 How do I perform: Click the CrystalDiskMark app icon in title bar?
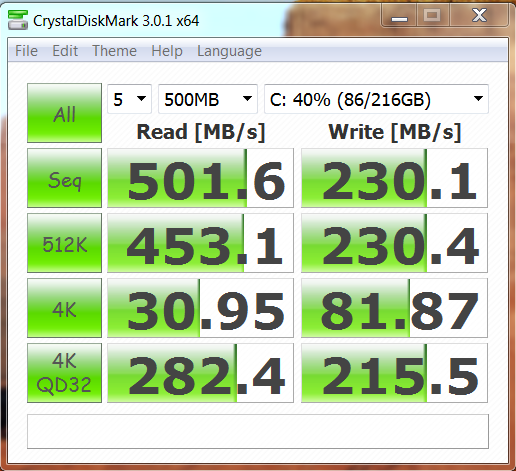pos(18,20)
